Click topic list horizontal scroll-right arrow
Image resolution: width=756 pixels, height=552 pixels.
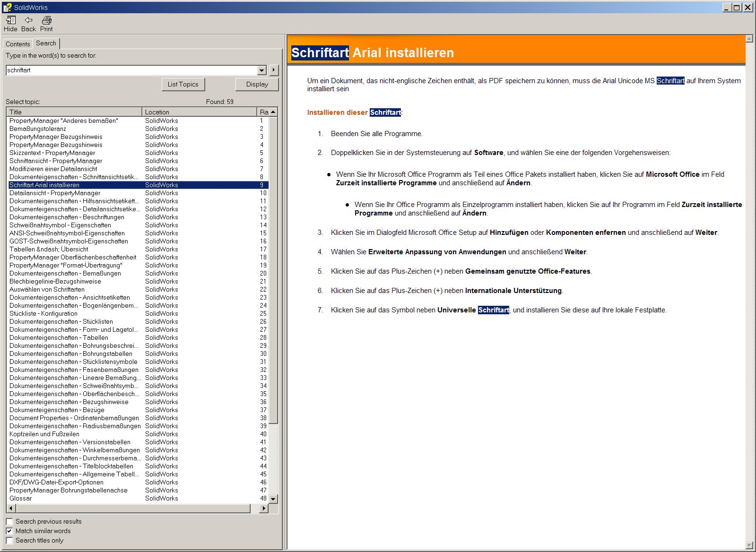click(264, 509)
